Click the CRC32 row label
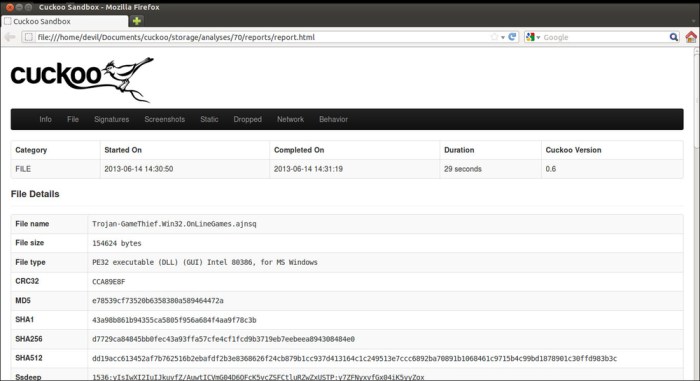Screen dimensions: 700x381 point(27,281)
